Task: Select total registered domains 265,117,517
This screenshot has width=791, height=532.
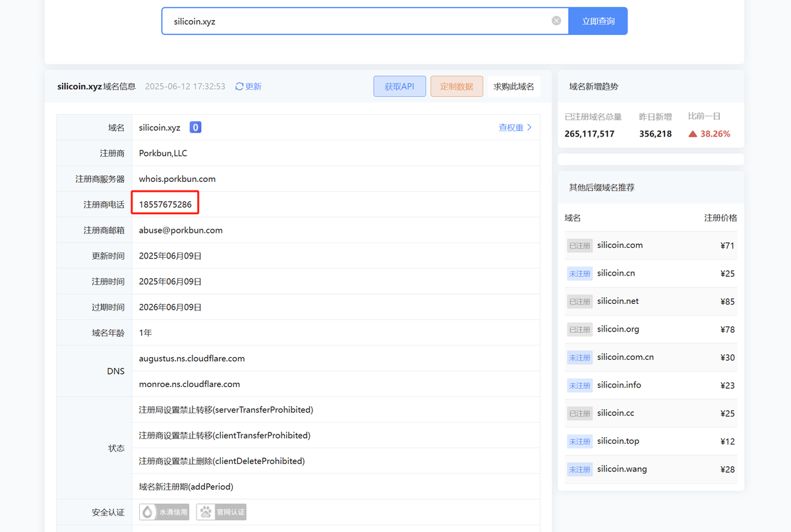Action: click(x=589, y=134)
